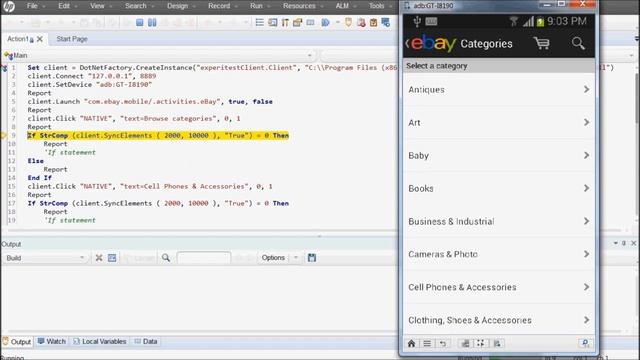Click the device Back arrow button
The width and height of the screenshot is (640, 360).
[x=443, y=343]
